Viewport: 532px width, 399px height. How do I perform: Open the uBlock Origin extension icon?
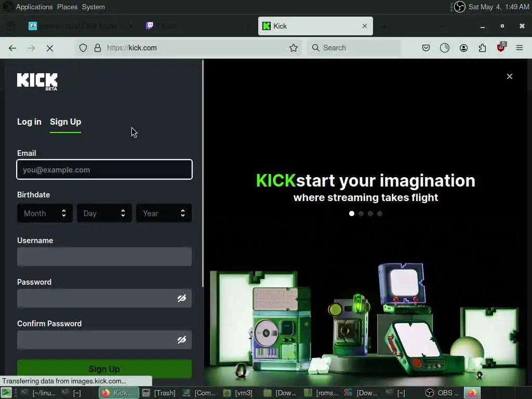(501, 47)
